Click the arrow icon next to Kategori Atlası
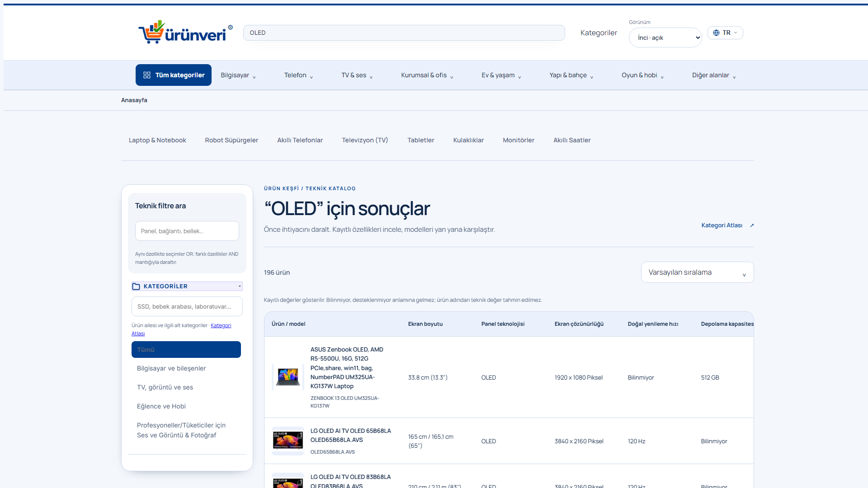The width and height of the screenshot is (868, 488). pyautogui.click(x=752, y=225)
